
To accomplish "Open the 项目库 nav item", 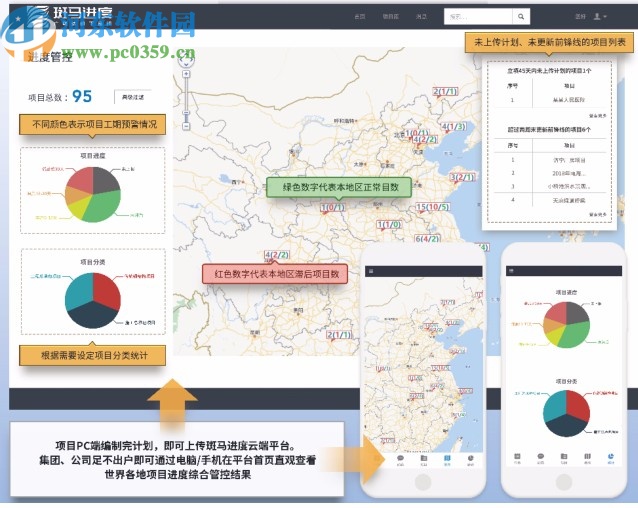I will (391, 17).
